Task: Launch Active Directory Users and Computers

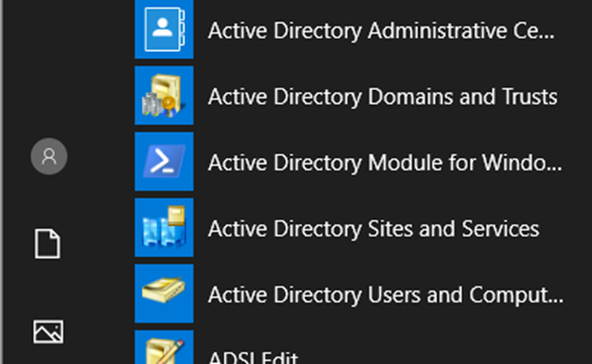Action: (350, 294)
